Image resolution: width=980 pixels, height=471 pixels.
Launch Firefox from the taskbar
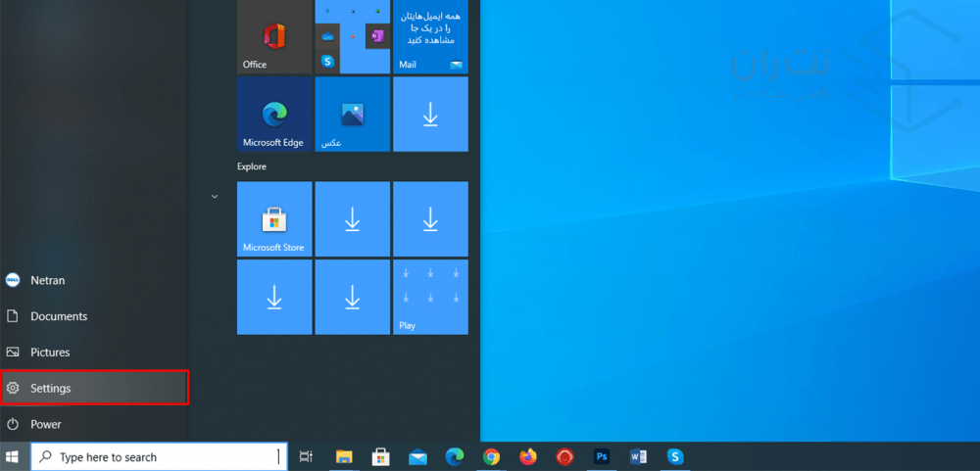[x=528, y=456]
